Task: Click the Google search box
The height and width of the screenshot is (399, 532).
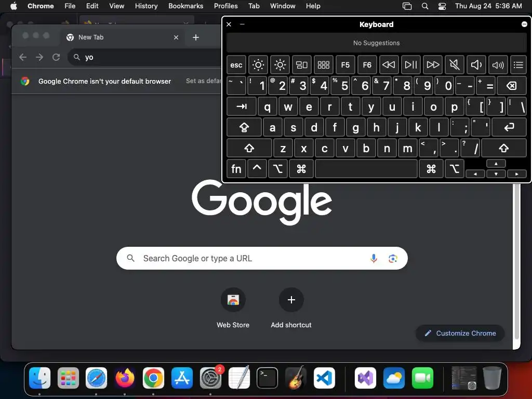Action: click(x=262, y=258)
